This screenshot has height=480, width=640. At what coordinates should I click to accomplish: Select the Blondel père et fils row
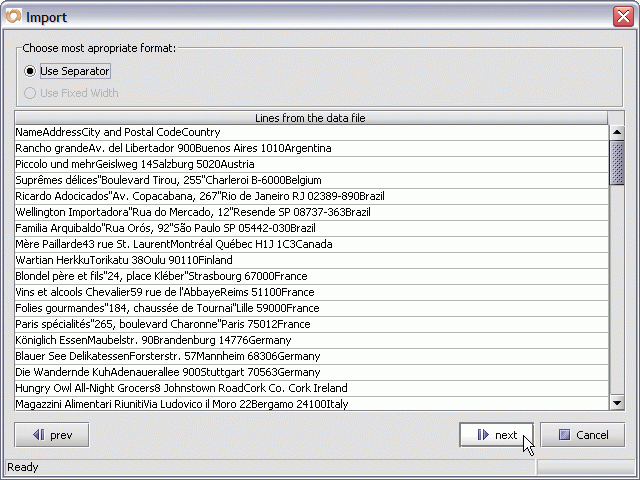(x=311, y=276)
